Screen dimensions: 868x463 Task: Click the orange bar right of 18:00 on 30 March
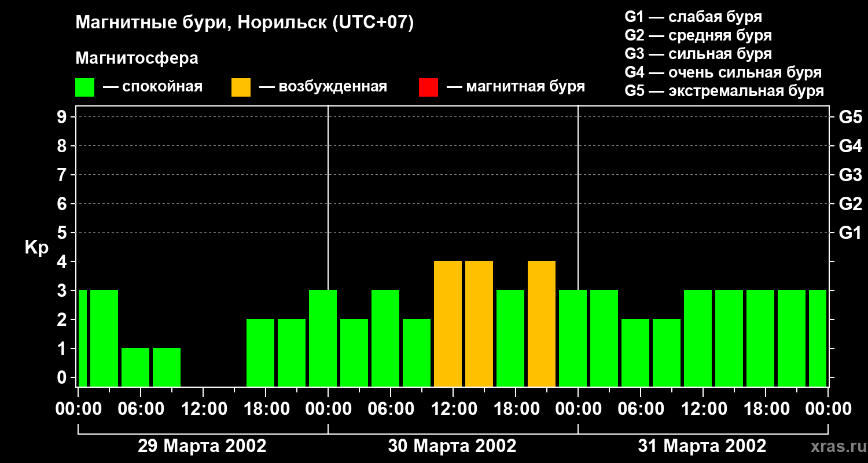point(542,324)
